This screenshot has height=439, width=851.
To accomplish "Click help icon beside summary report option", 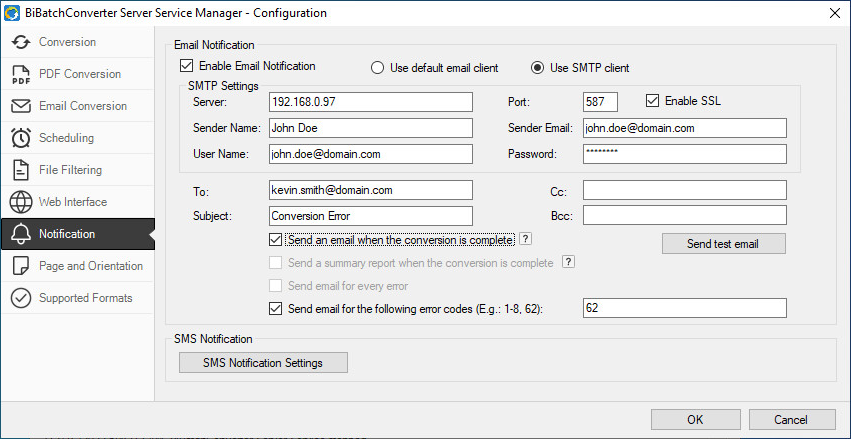I will click(x=568, y=262).
